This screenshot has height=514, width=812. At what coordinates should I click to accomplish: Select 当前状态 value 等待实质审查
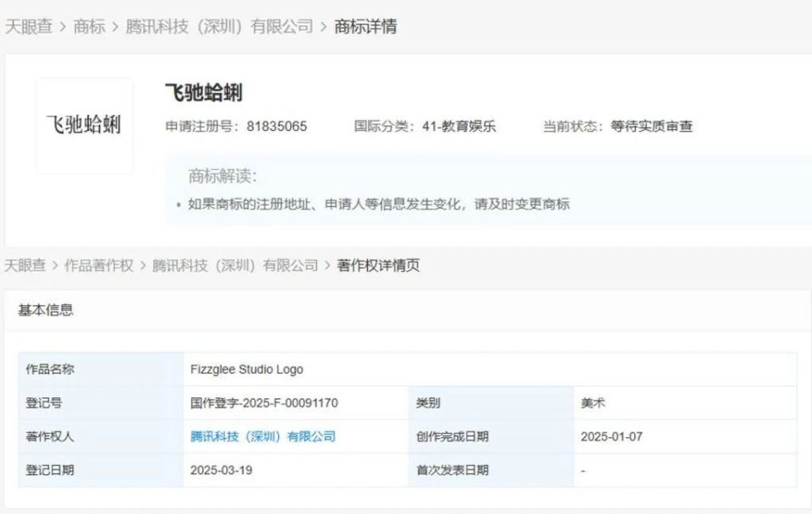[x=651, y=126]
